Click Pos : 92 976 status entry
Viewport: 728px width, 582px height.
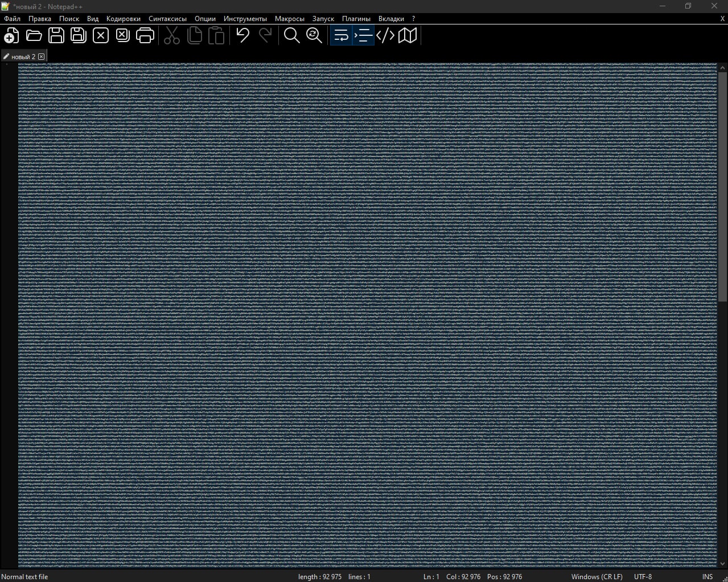(504, 576)
